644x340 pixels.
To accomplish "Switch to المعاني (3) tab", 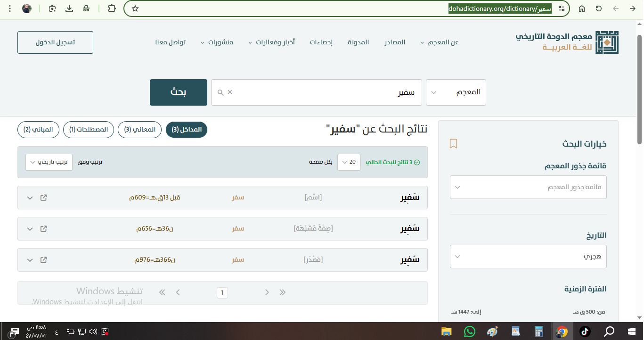I will (x=139, y=130).
